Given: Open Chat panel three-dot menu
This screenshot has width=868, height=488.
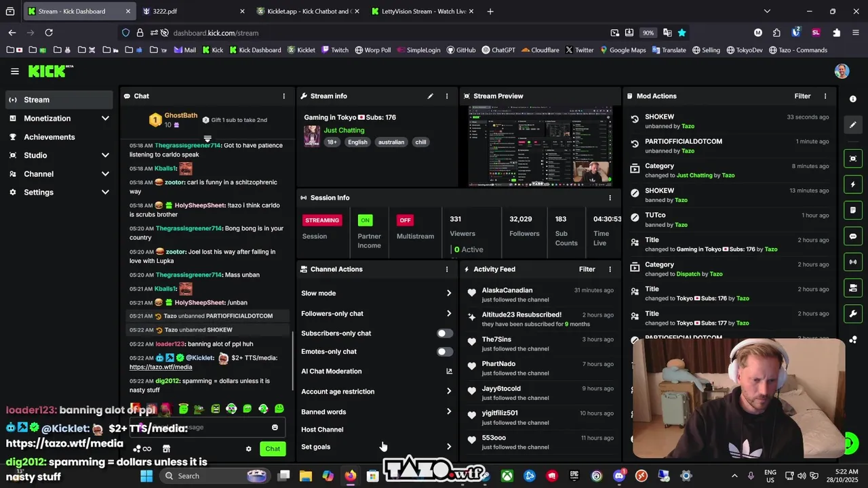Looking at the screenshot, I should click(283, 96).
